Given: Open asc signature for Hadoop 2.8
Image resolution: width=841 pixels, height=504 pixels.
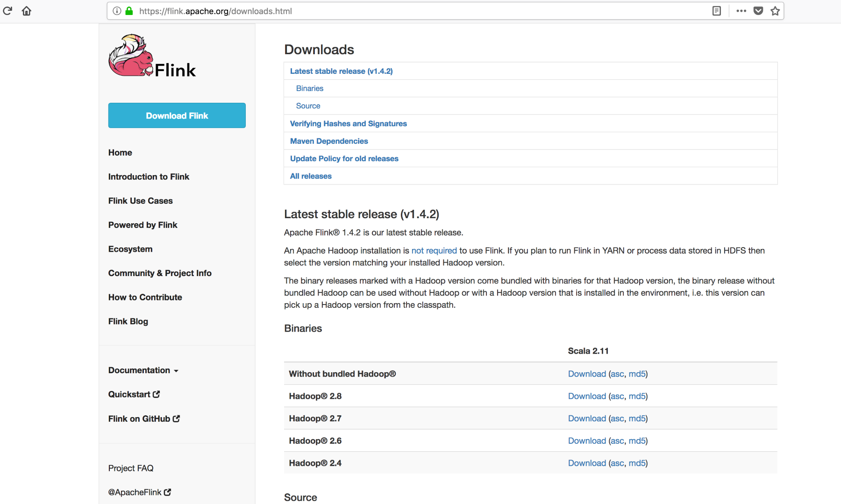Looking at the screenshot, I should 617,396.
